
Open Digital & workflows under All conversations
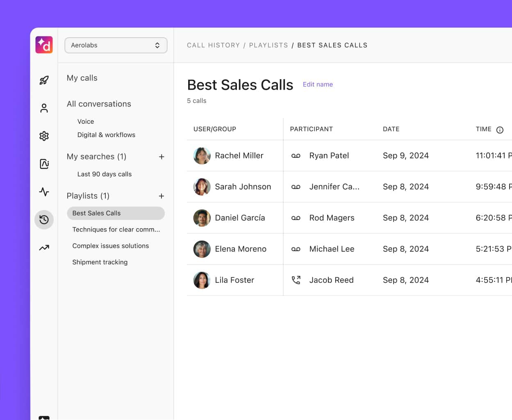click(x=106, y=134)
